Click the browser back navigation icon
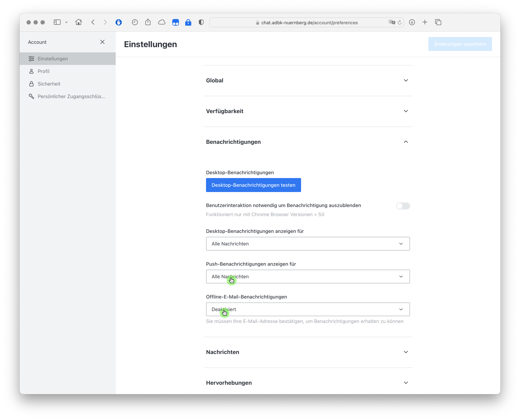The height and width of the screenshot is (420, 520). click(93, 22)
